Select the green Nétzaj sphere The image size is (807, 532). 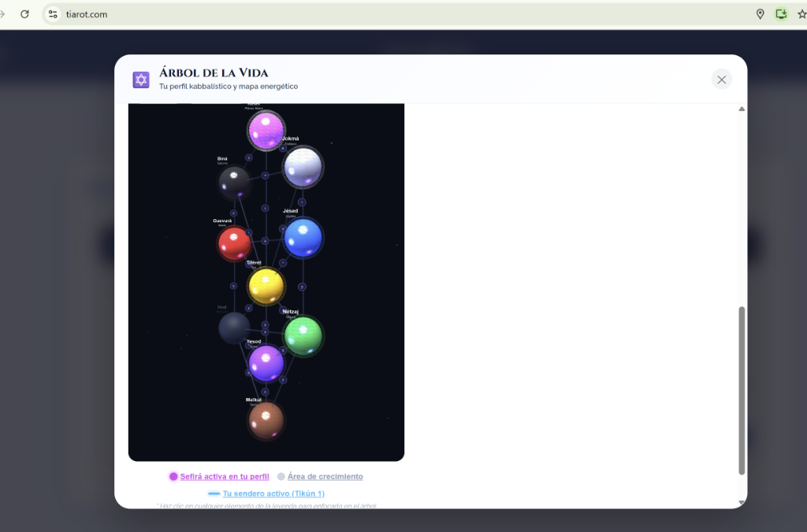pos(303,336)
